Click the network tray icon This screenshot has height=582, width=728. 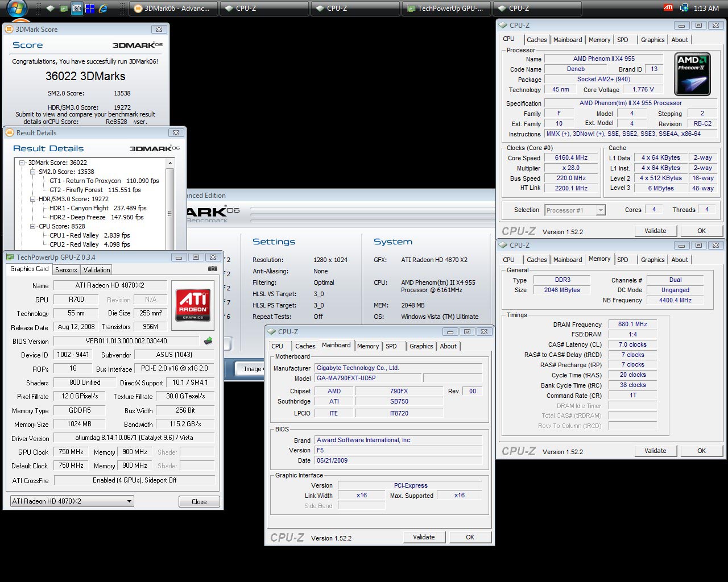(x=683, y=8)
